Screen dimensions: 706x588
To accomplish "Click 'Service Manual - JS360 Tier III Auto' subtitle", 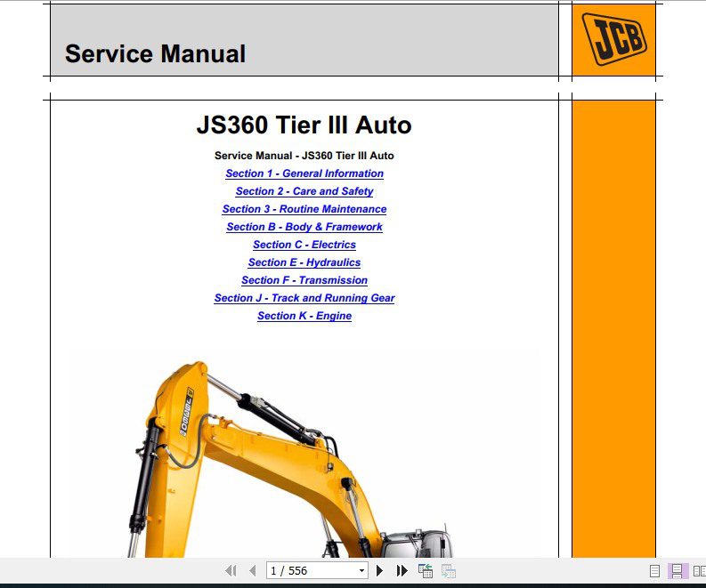I will [304, 156].
